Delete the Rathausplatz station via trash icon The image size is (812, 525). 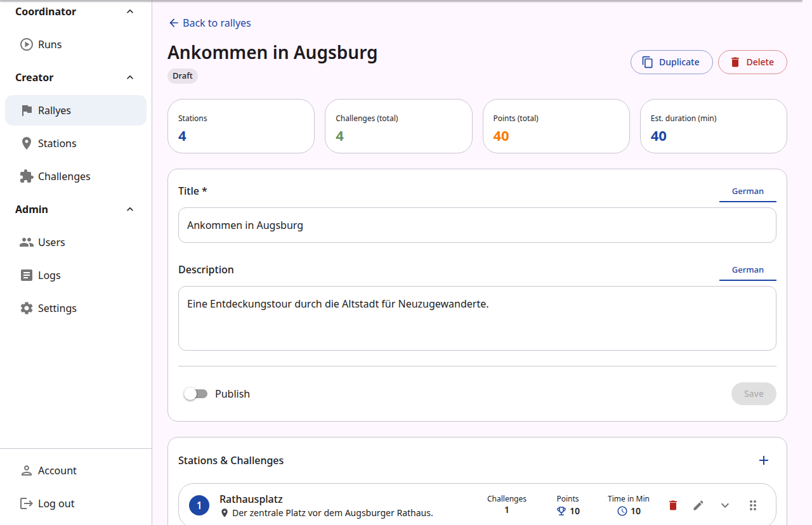click(673, 505)
